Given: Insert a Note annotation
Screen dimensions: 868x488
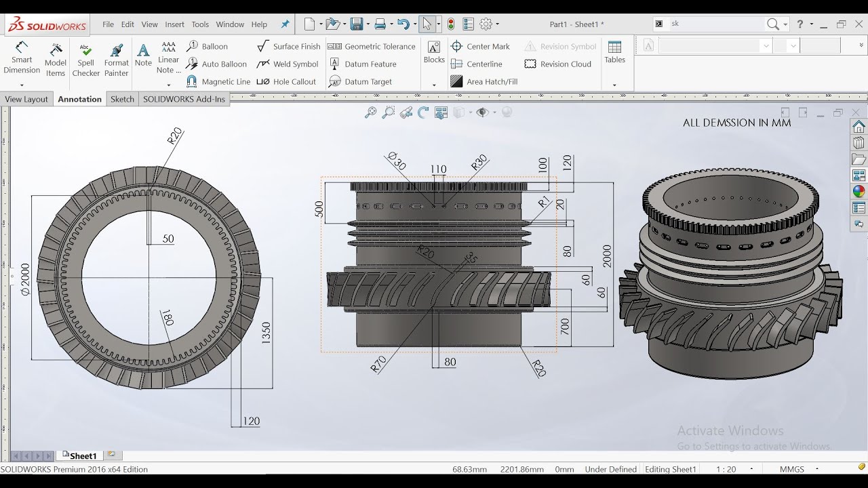Looking at the screenshot, I should coord(143,55).
